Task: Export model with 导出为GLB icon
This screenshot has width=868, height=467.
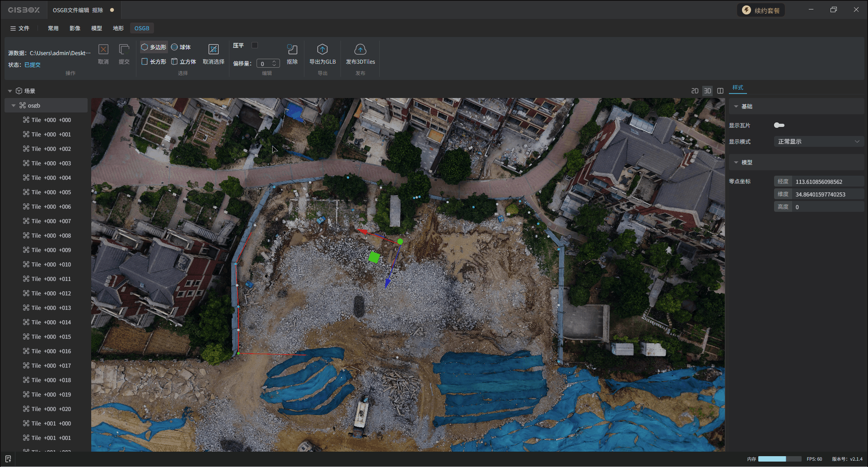Action: (x=322, y=50)
